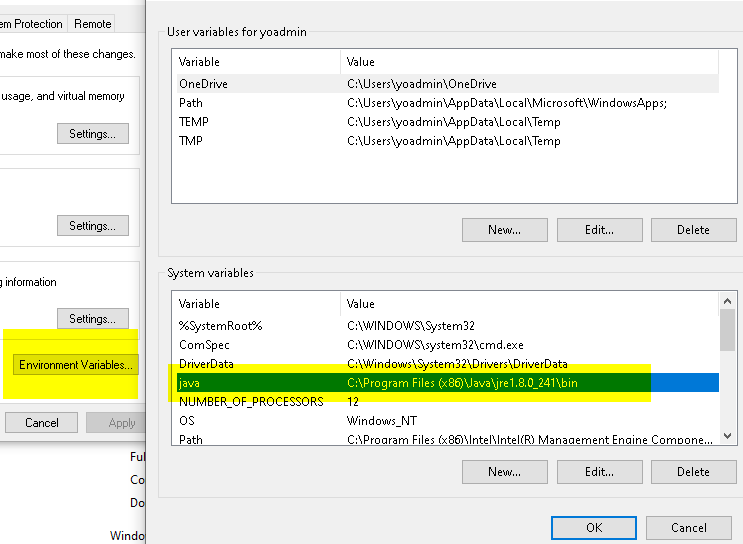Image resolution: width=743 pixels, height=544 pixels.
Task: Delete the selected User variable
Action: (692, 230)
